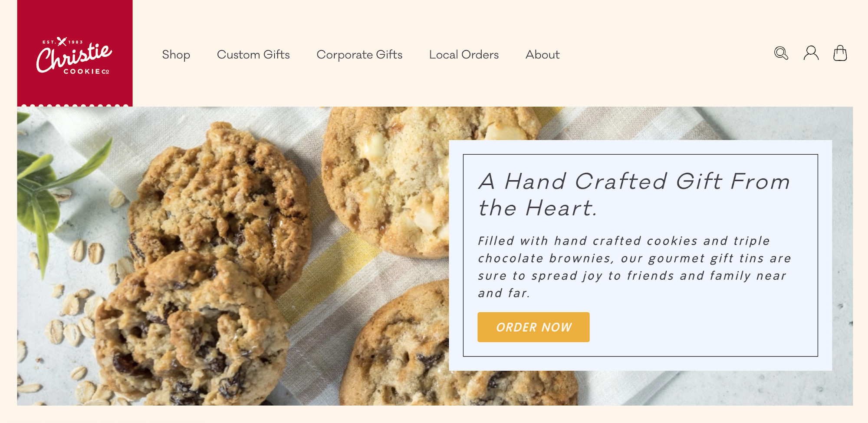Go to Custom Gifts in navigation
This screenshot has width=868, height=423.
coord(253,55)
